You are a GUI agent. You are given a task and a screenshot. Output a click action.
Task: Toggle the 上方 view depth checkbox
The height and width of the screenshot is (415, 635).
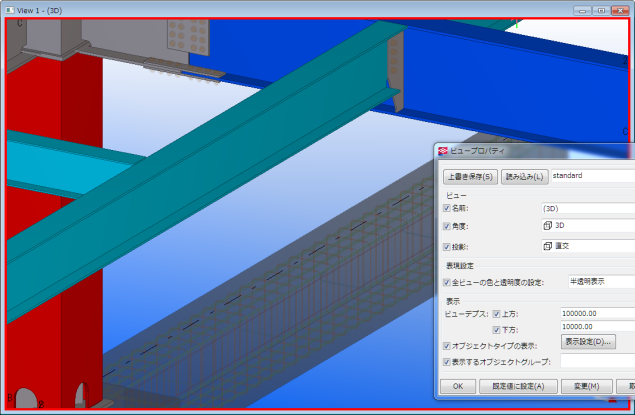496,314
